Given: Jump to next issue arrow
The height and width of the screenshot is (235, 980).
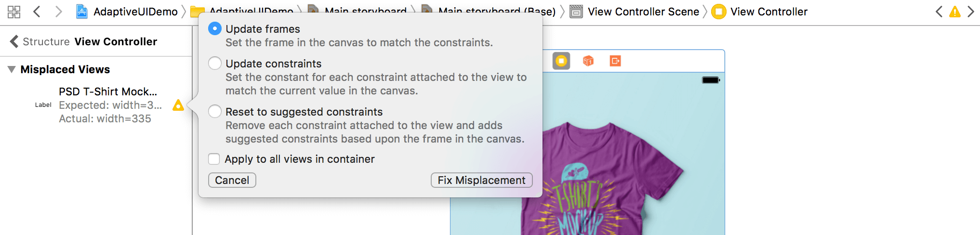Looking at the screenshot, I should click(x=971, y=12).
